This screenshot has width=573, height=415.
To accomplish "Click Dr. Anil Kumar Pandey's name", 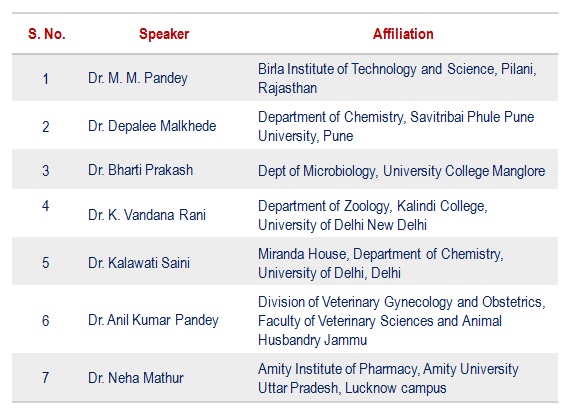I will click(153, 320).
